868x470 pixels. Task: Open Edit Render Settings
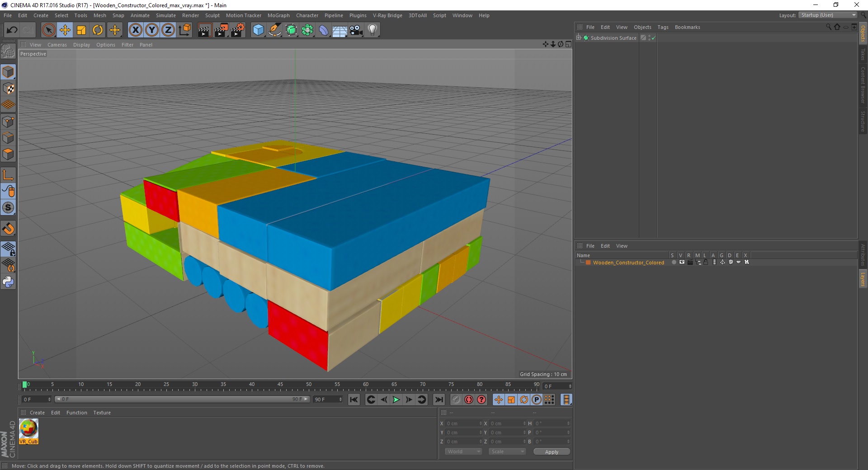pyautogui.click(x=238, y=30)
